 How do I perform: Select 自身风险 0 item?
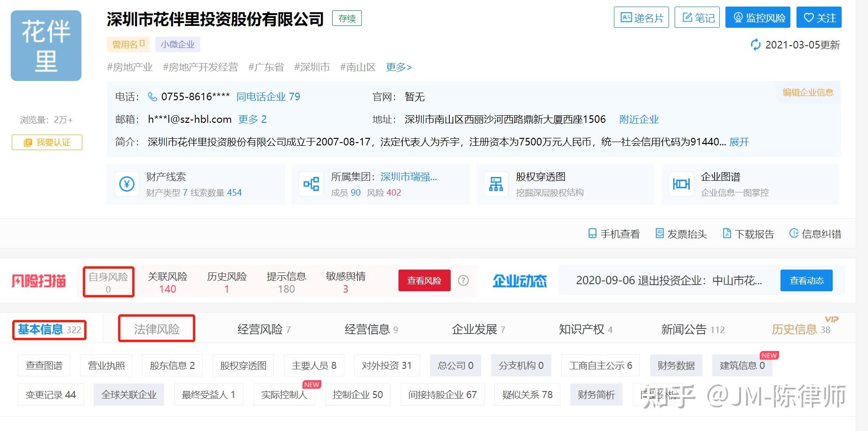(108, 282)
